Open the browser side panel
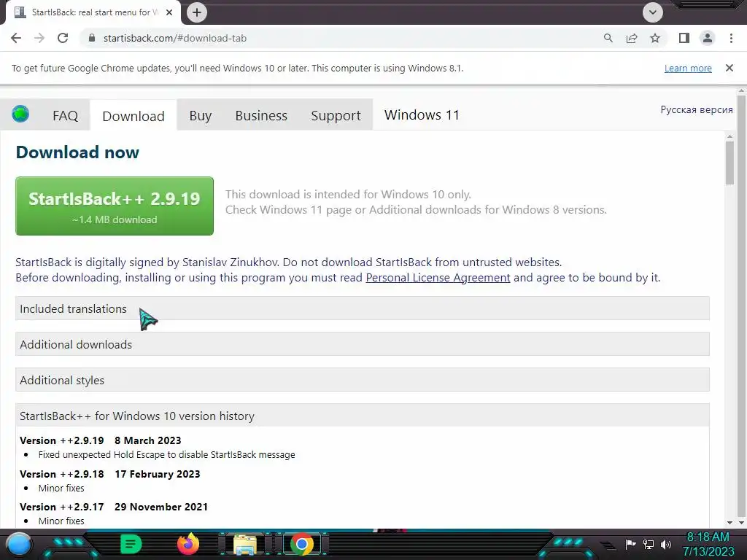 (x=684, y=38)
